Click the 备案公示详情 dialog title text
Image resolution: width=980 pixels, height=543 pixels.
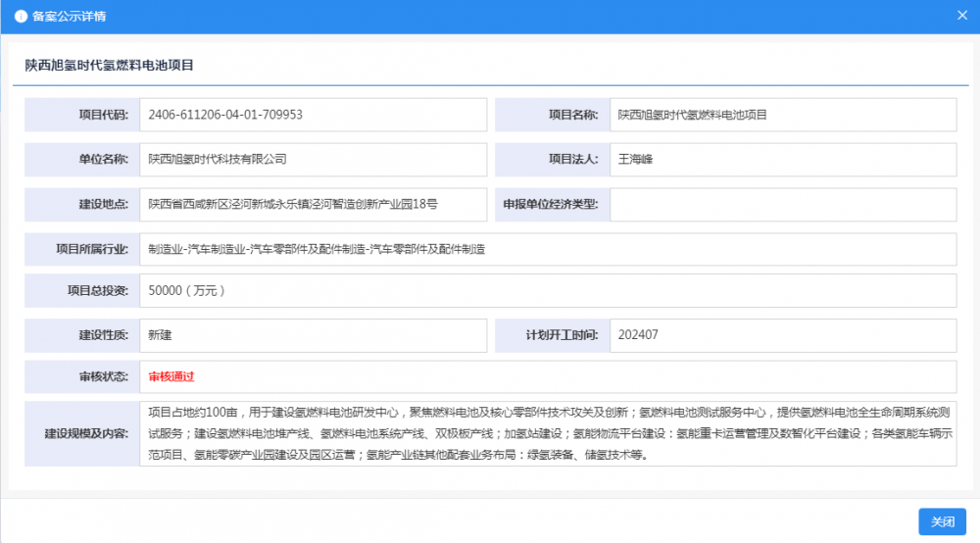(x=70, y=17)
